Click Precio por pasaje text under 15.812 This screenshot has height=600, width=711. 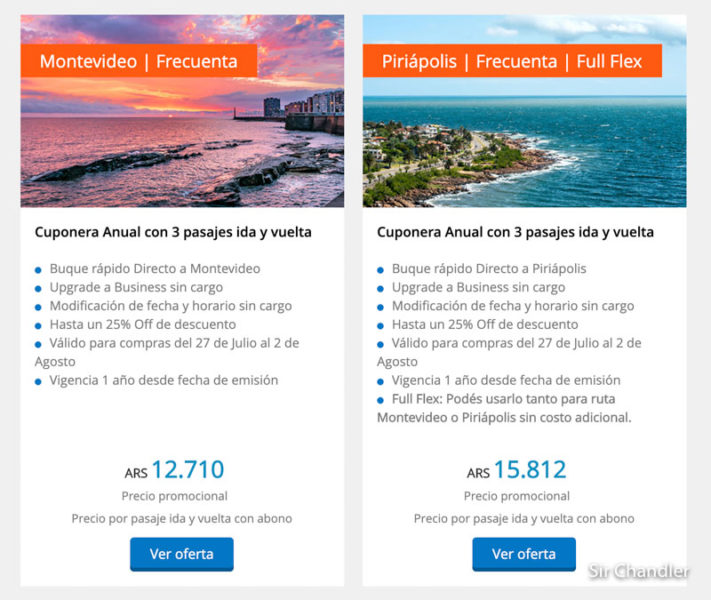click(524, 519)
